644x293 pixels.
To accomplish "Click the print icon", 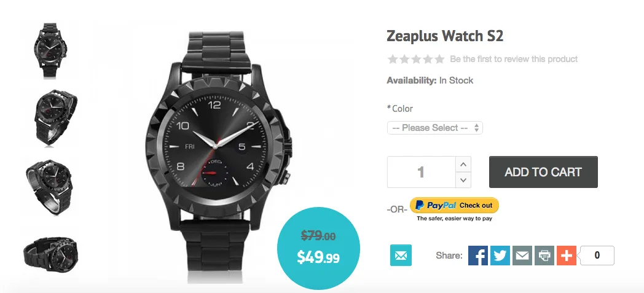I will 544,256.
